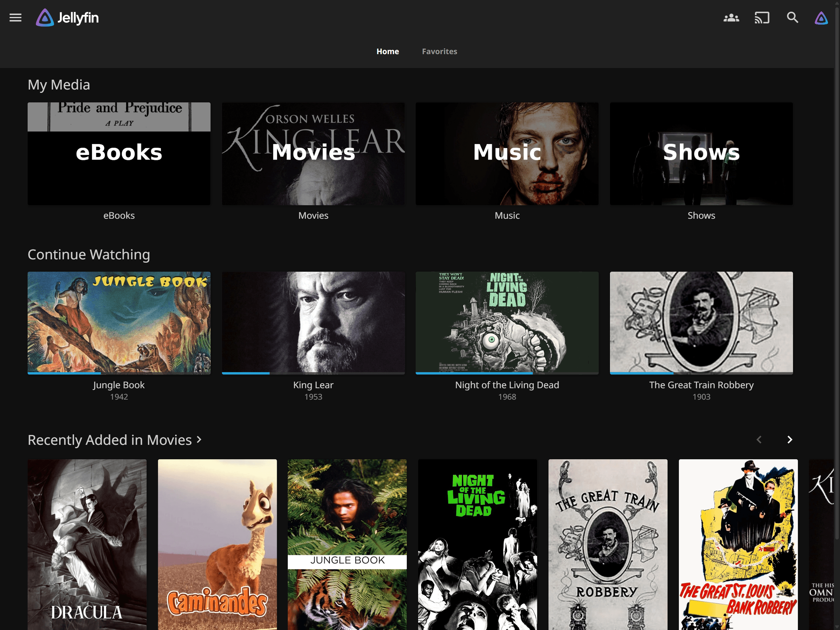Open the Dracula movie poster
This screenshot has width=840, height=630.
click(x=87, y=544)
